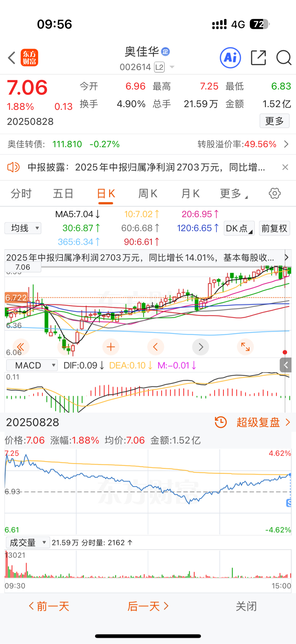This screenshot has height=644, width=296.
Task: Tap the 关闭 button
Action: click(x=246, y=607)
